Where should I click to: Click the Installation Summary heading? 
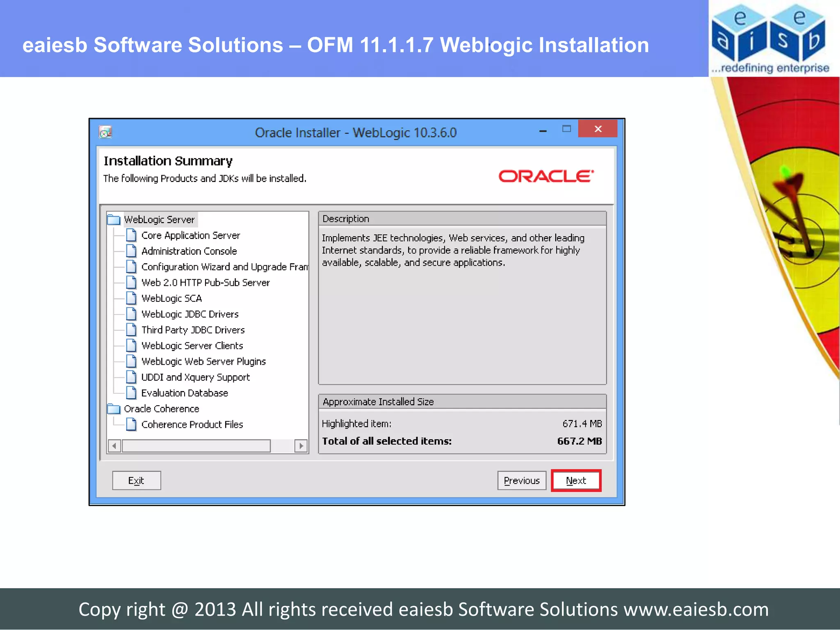pyautogui.click(x=168, y=161)
